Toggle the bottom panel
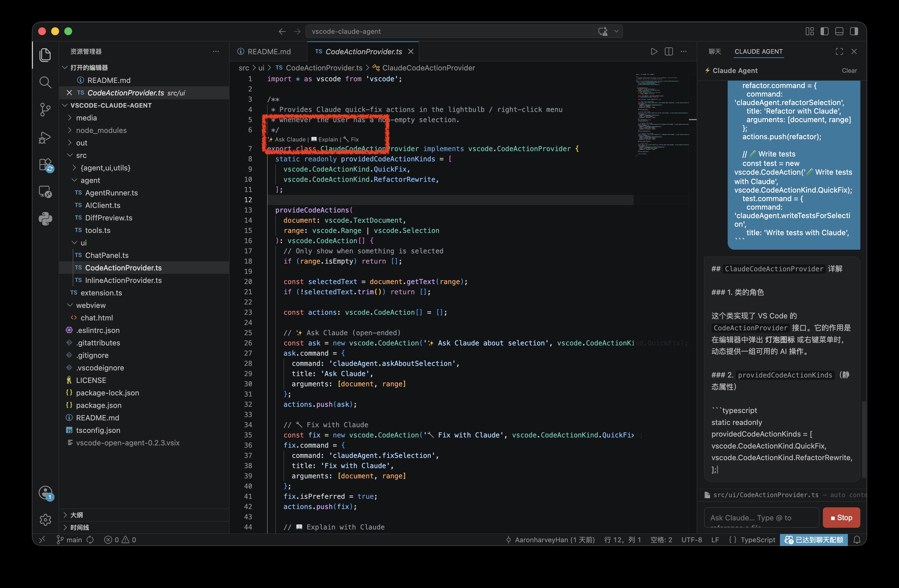 point(839,31)
